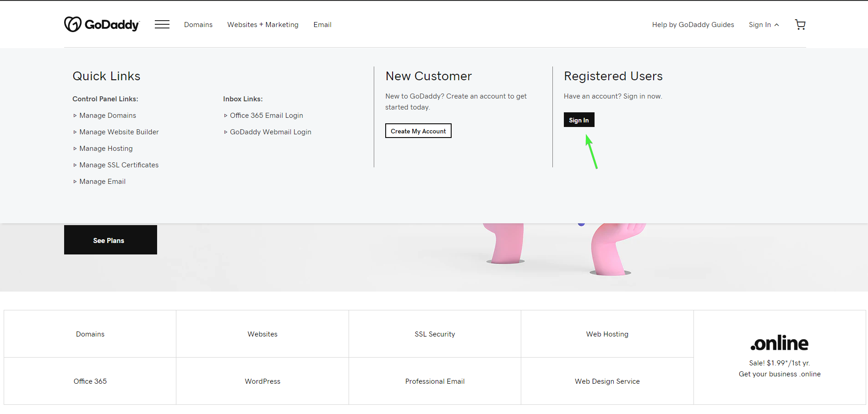Open Manage Email link
This screenshot has height=414, width=868.
tap(103, 182)
